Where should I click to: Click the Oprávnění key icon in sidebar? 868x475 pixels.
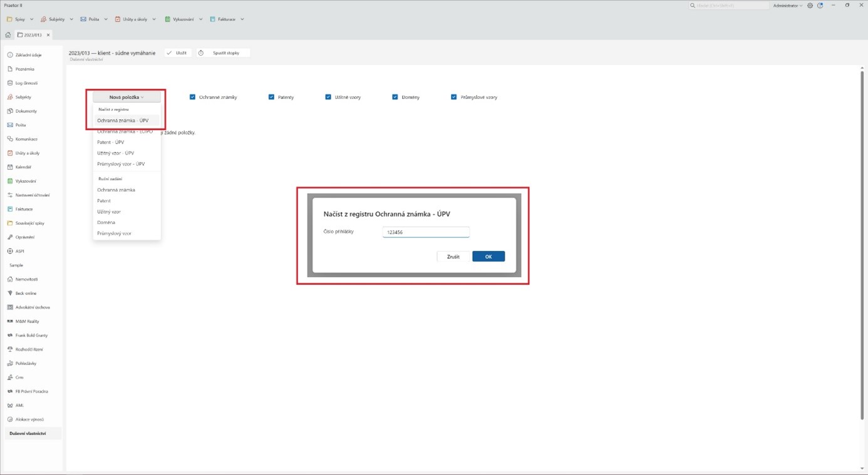point(10,237)
